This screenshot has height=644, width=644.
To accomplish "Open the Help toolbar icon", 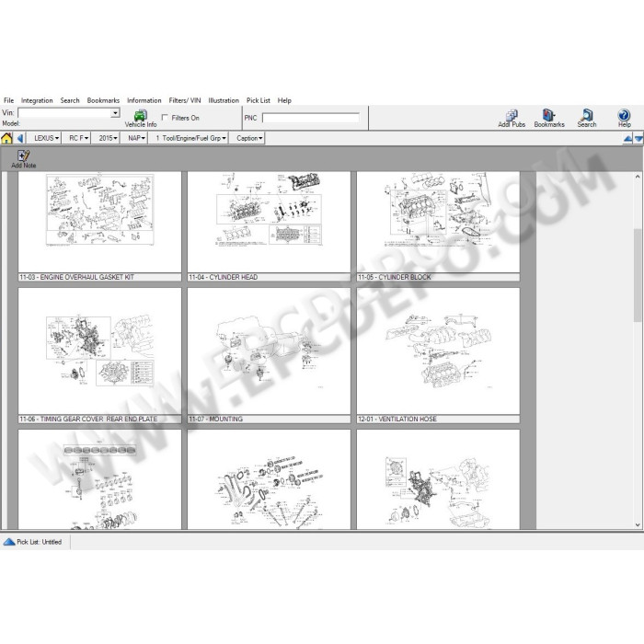I will pos(624,119).
